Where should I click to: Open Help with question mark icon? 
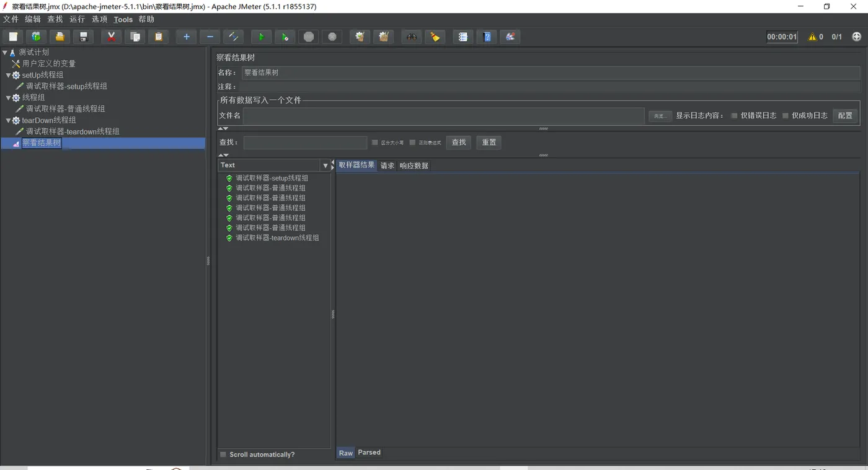(x=487, y=37)
